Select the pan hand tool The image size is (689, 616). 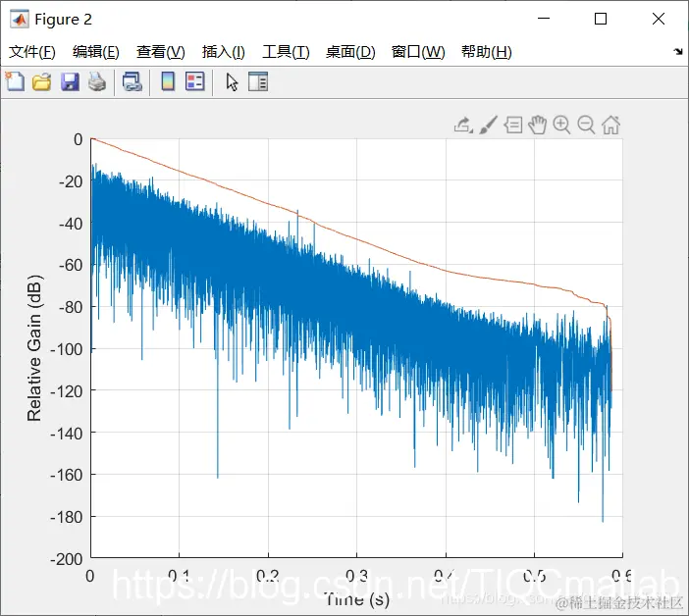[538, 126]
